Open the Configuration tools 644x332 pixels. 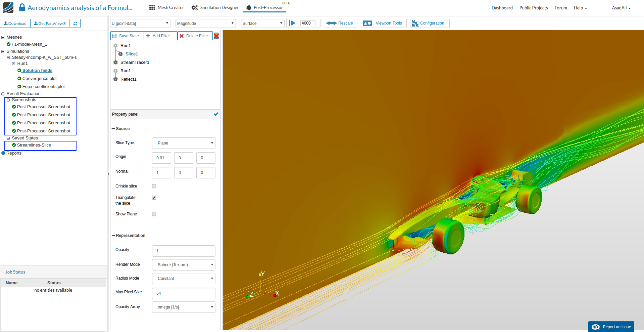pyautogui.click(x=430, y=23)
